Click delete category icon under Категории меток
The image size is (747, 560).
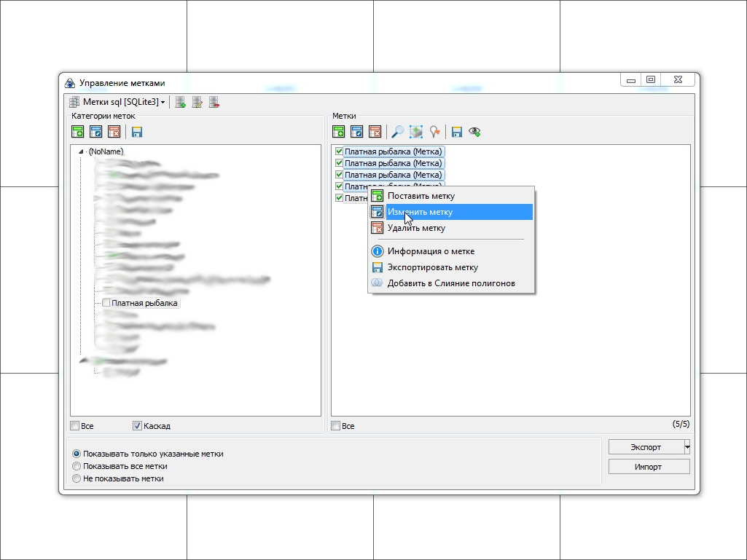tap(114, 132)
